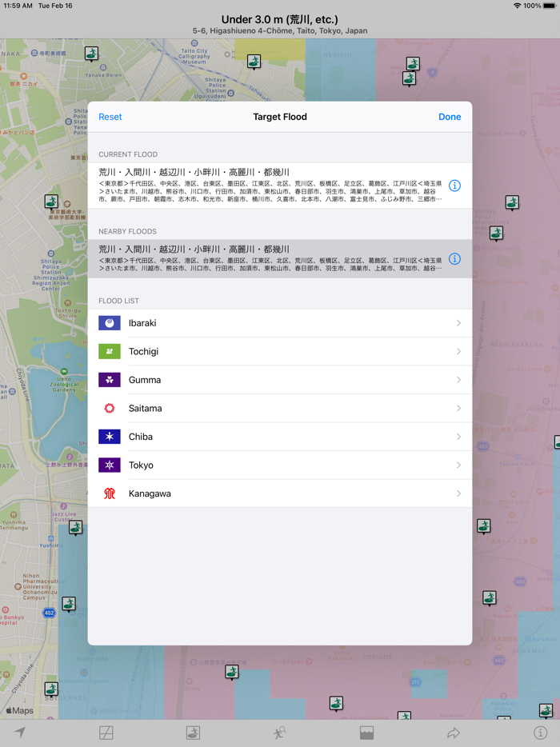Tap the info icon in bottom toolbar
560x747 pixels.
540,733
